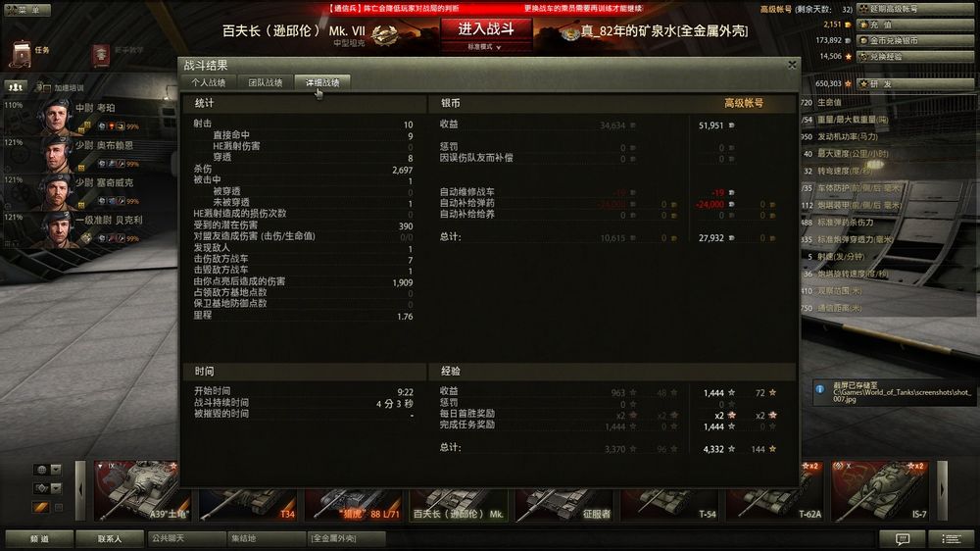Screen dimensions: 980x551
Task: Click the crew members icon above the crew list
Action: coord(15,87)
